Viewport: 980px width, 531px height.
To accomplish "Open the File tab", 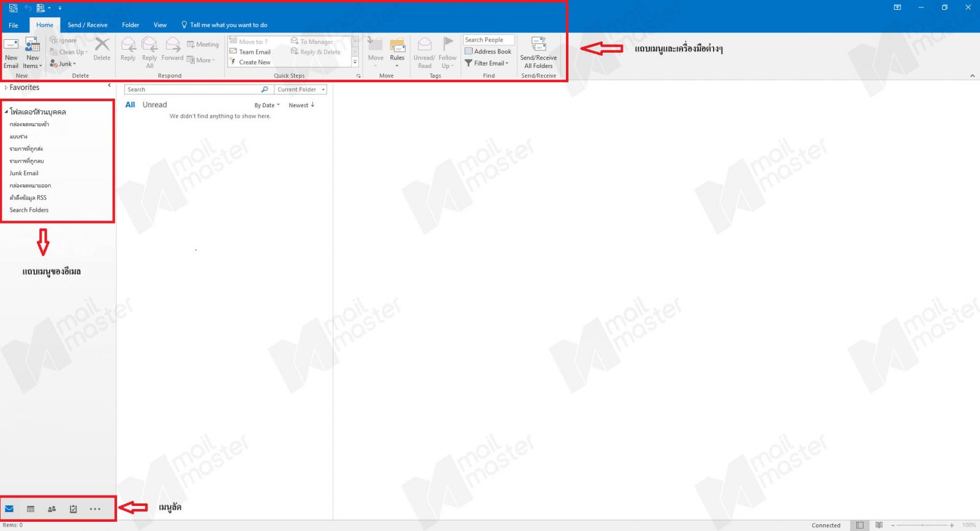I will 13,25.
